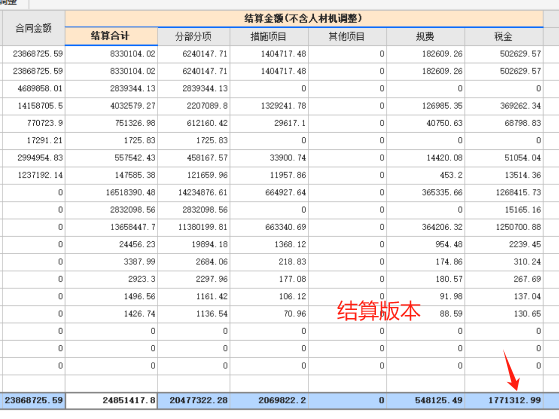Select cell with value 68798.83

coord(504,123)
